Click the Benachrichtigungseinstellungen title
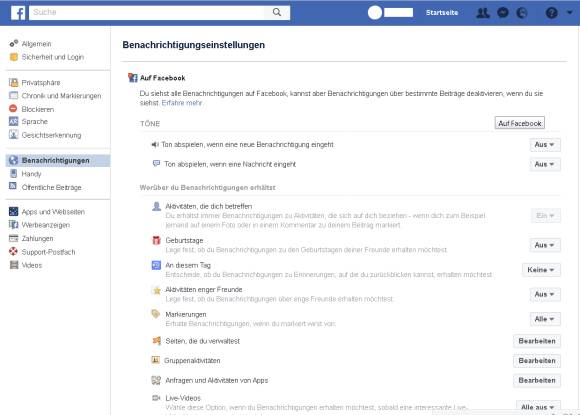The height and width of the screenshot is (415, 580). click(194, 45)
